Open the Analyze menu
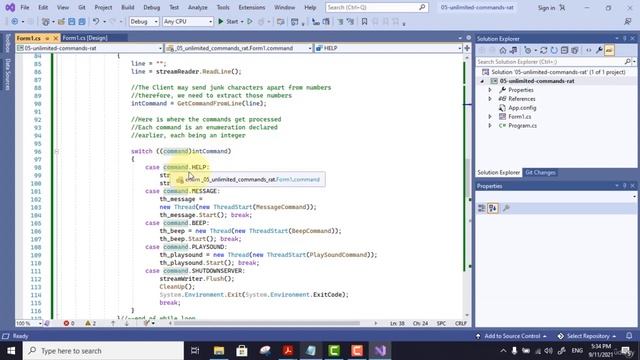This screenshot has width=640, height=360. coord(198,8)
